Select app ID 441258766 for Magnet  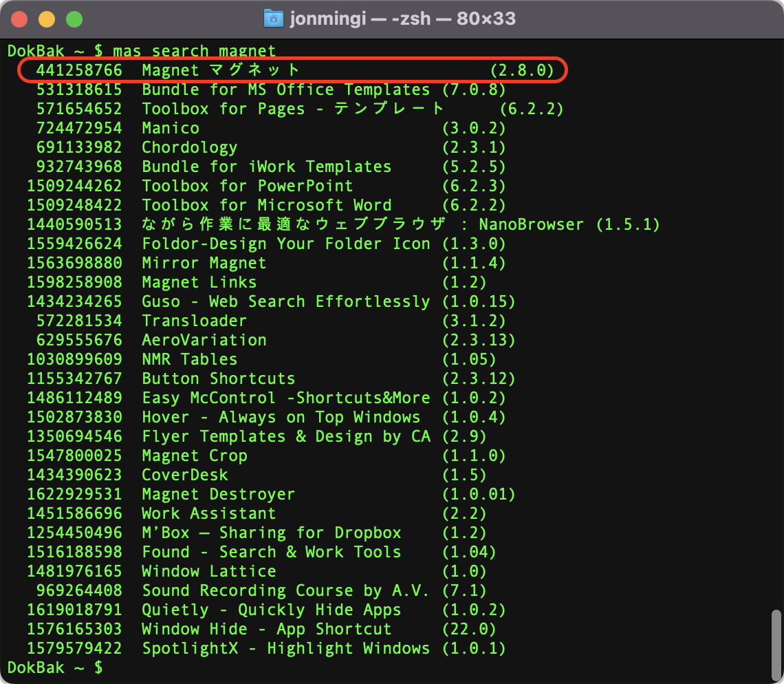(79, 70)
